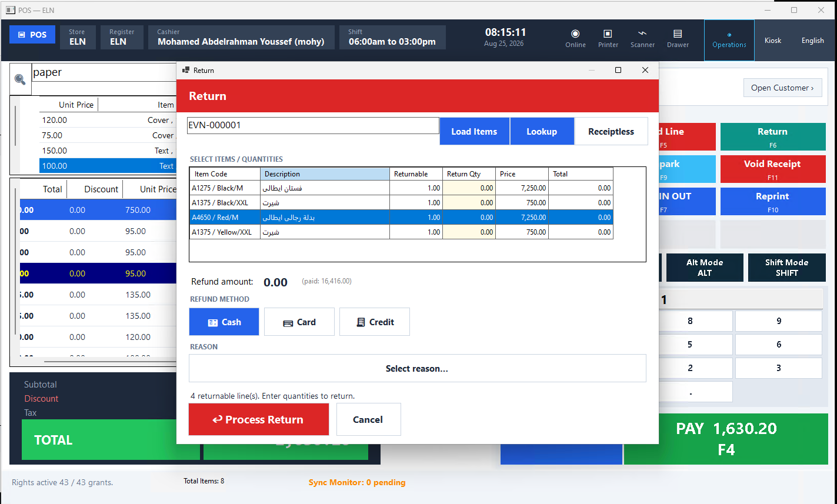Click the Receiptless button
837x504 pixels.
[x=611, y=131]
